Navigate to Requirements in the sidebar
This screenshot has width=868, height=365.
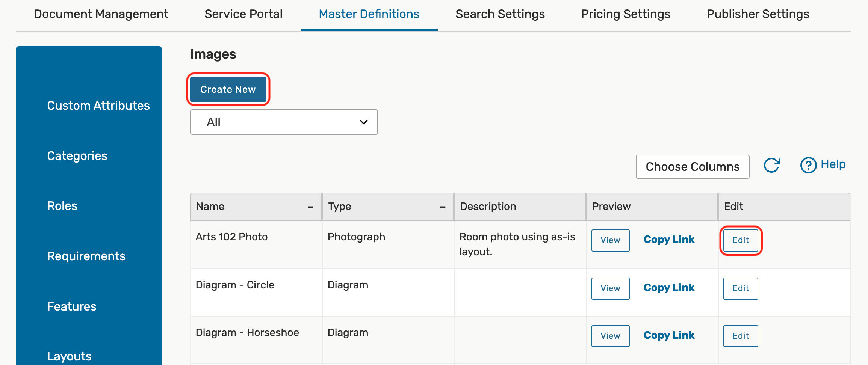click(x=86, y=256)
